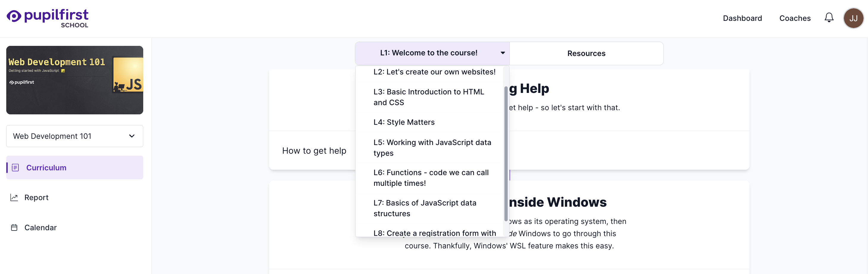The width and height of the screenshot is (868, 274).
Task: Click the Pupilfirst School logo
Action: (48, 18)
